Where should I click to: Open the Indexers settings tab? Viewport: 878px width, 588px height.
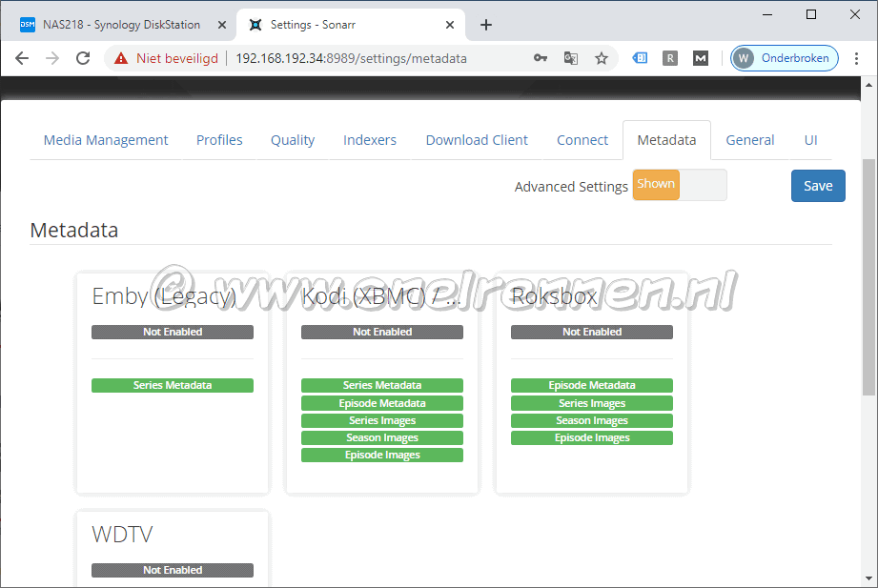[370, 140]
